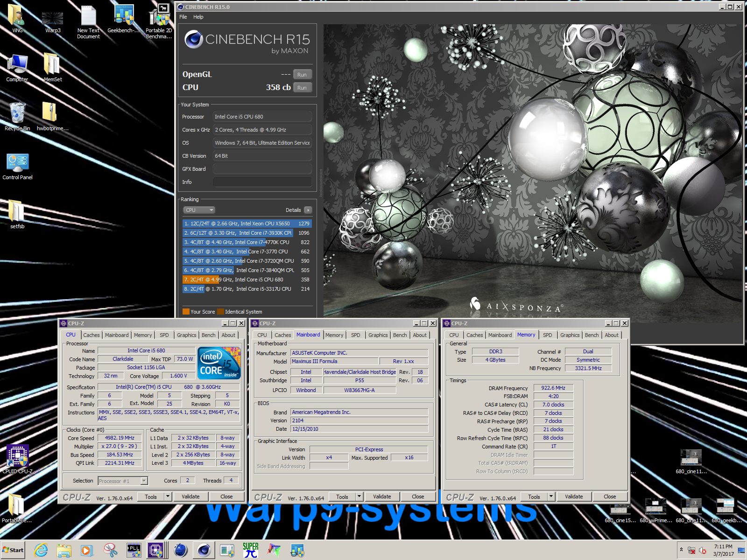This screenshot has height=560, width=747.
Task: Click Validate in the left CPU-Z window
Action: click(190, 497)
